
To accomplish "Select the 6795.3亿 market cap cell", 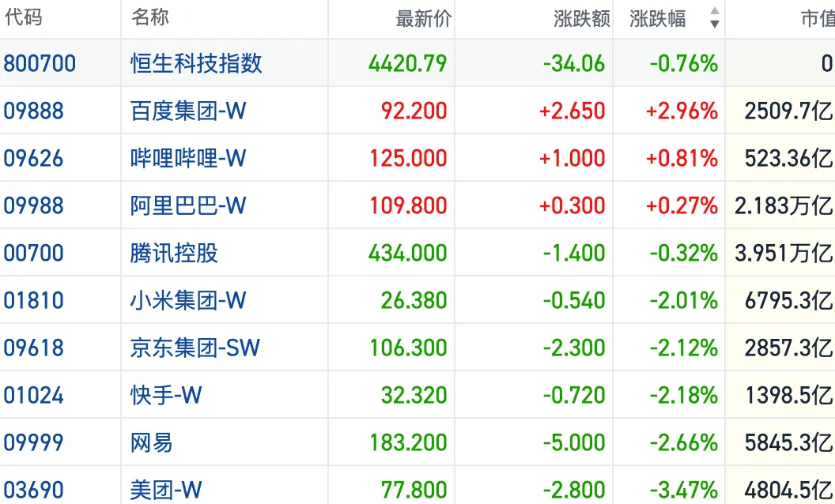I will click(788, 301).
